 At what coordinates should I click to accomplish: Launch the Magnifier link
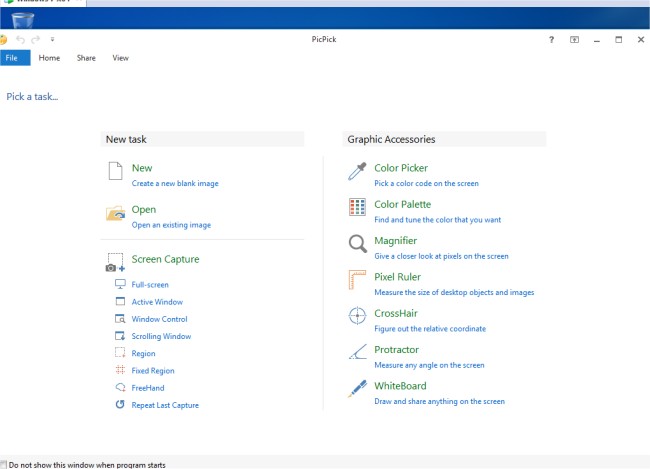coord(395,241)
